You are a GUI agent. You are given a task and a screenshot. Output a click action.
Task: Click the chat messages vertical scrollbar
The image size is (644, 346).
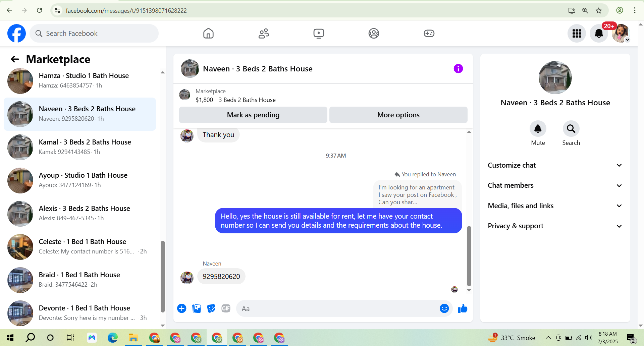469,256
